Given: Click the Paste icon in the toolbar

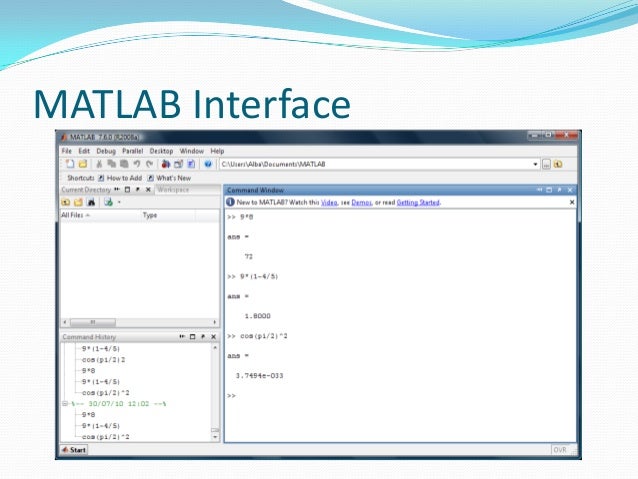Looking at the screenshot, I should [124, 164].
